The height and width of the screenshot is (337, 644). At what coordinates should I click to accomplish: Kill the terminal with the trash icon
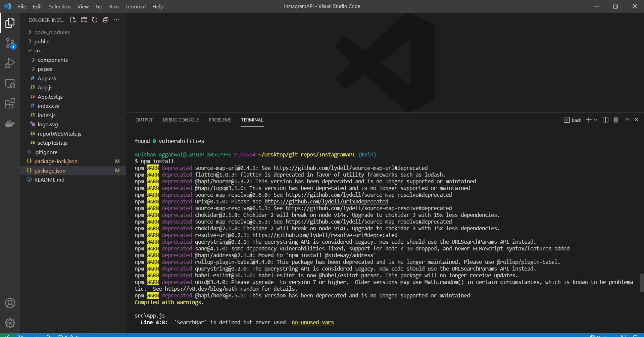[x=616, y=120]
